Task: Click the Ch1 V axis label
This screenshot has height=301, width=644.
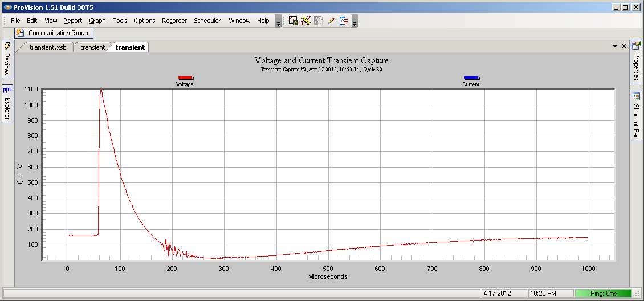Action: pyautogui.click(x=20, y=174)
